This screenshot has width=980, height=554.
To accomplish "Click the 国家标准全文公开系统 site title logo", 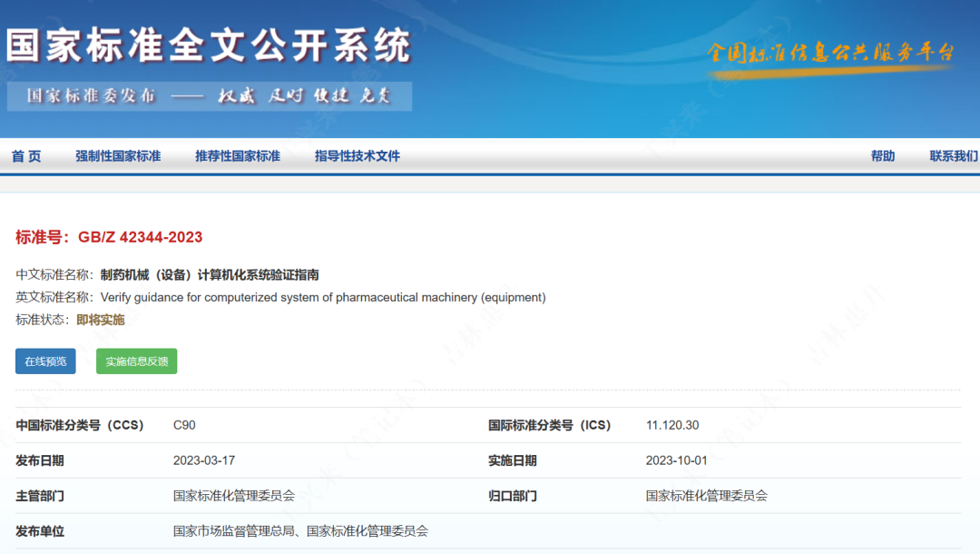I will pos(209,45).
